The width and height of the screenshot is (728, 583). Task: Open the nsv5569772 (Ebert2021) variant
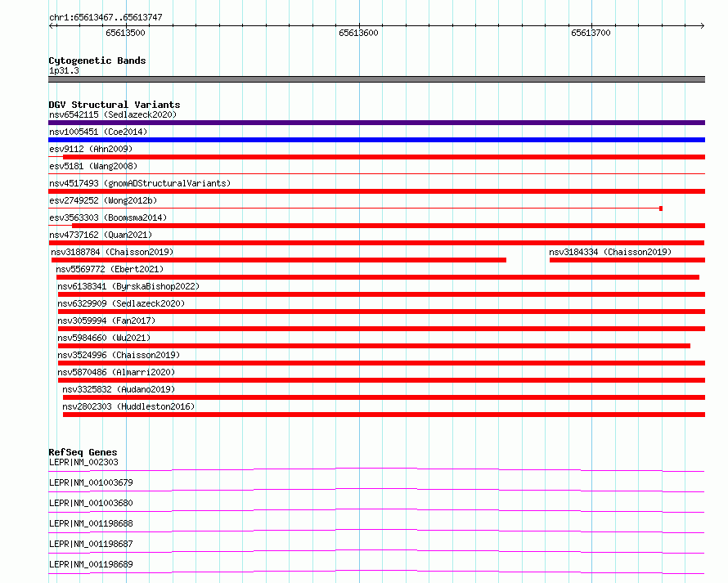click(x=377, y=277)
